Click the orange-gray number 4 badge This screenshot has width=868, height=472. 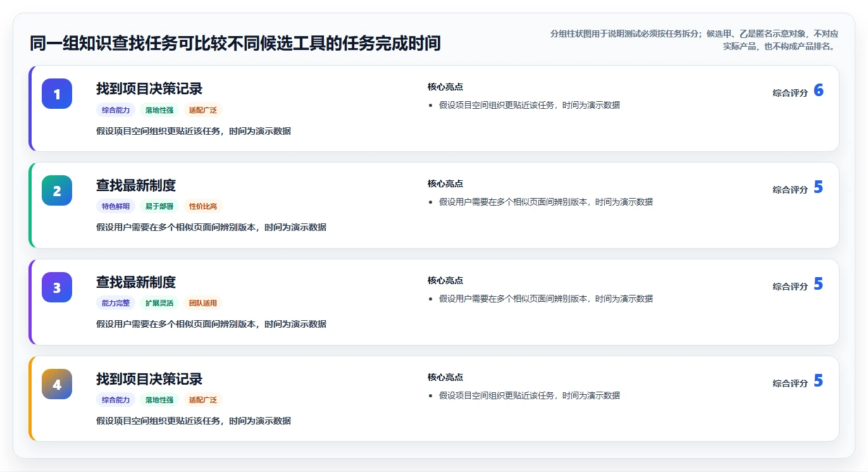click(x=57, y=384)
